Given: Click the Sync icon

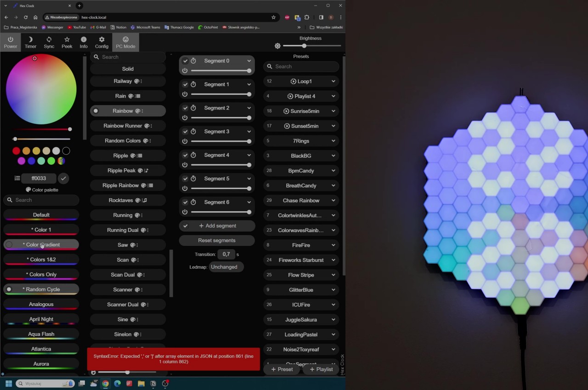Looking at the screenshot, I should pos(49,42).
